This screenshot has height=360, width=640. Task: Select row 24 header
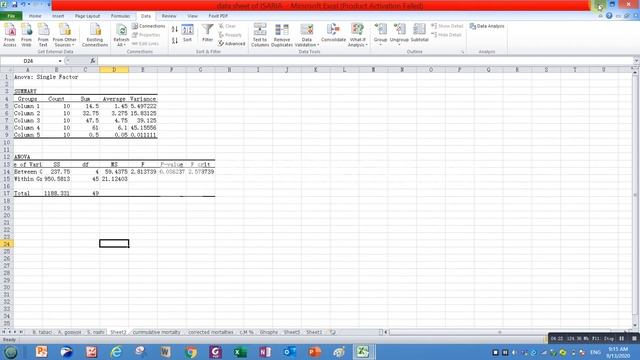[7, 244]
